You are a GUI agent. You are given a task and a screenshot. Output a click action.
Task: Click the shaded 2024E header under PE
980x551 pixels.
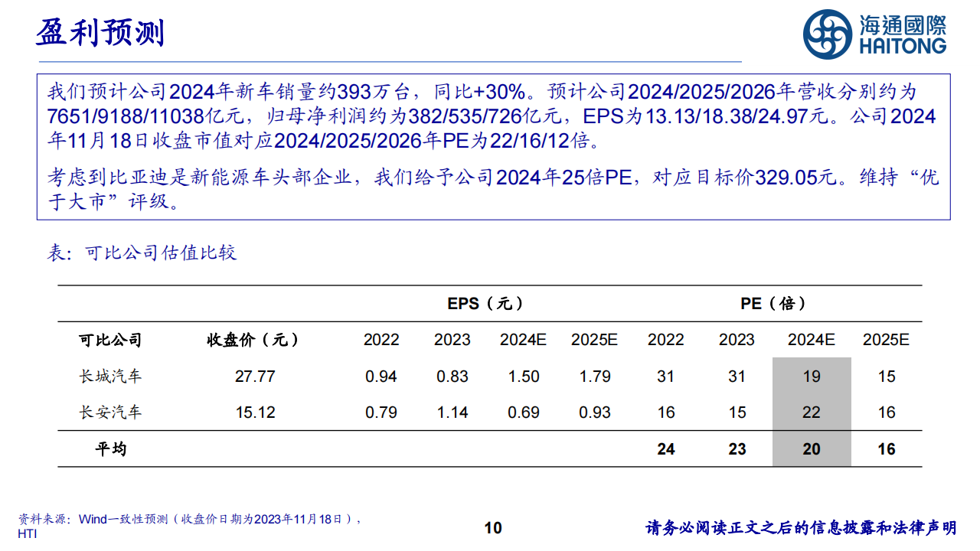(x=812, y=340)
